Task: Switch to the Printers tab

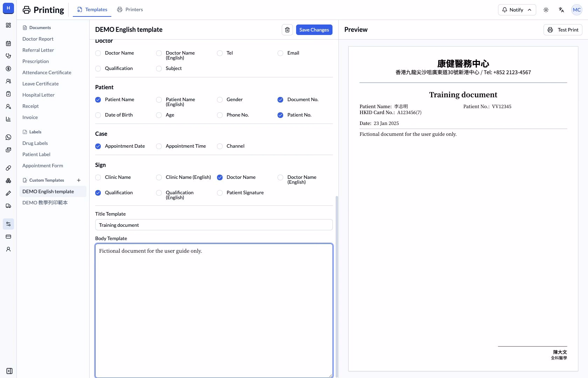Action: (x=130, y=9)
